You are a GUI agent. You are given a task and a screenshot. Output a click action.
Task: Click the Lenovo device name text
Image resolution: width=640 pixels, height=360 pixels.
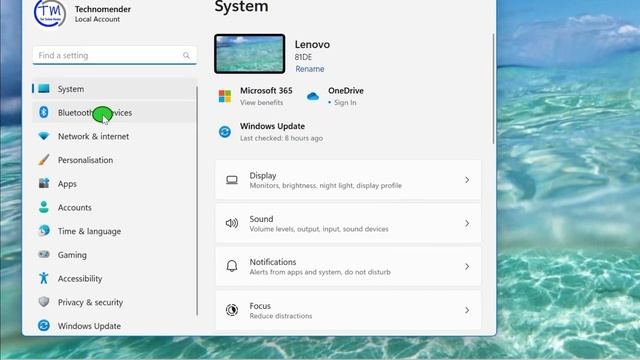(x=312, y=44)
